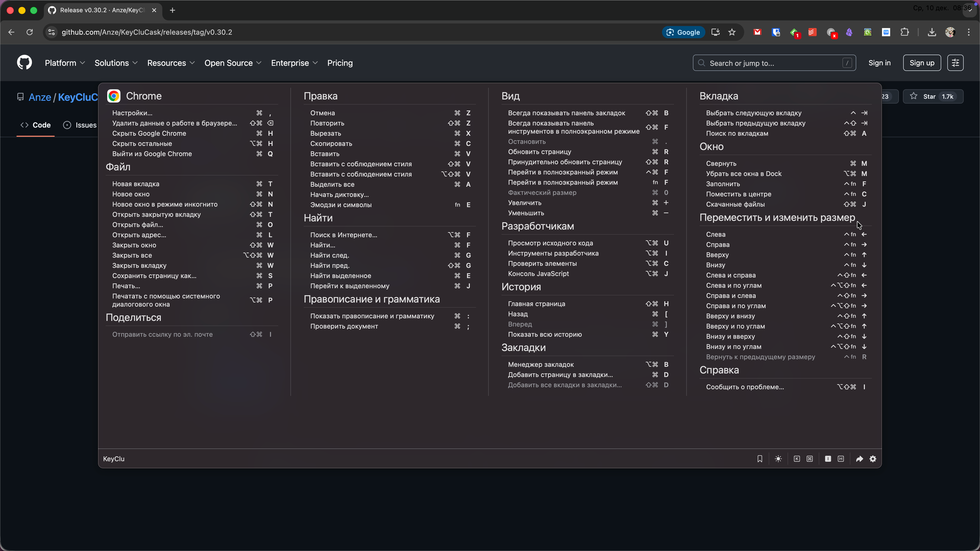Screen dimensions: 980x551
Task: Toggle the K key display mode button
Action: (797, 459)
